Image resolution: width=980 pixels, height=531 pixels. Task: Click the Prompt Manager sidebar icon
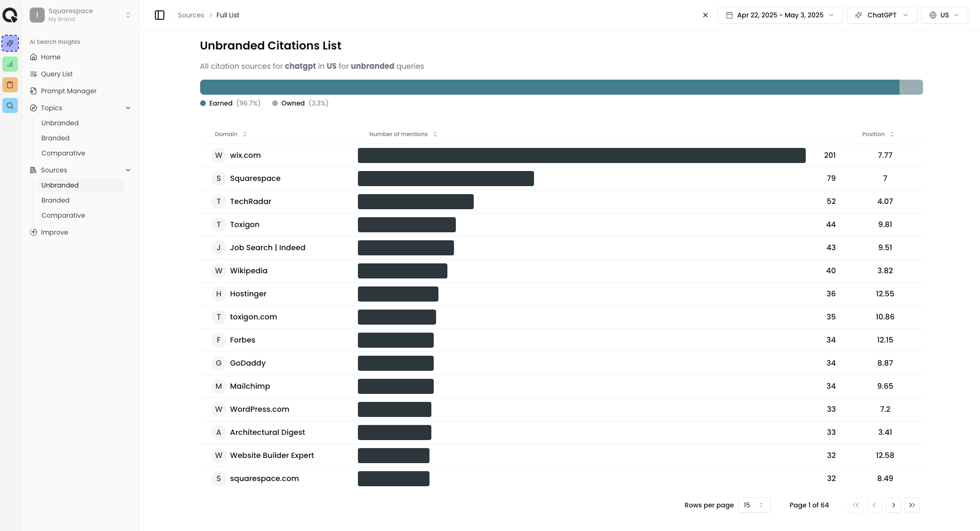(33, 90)
